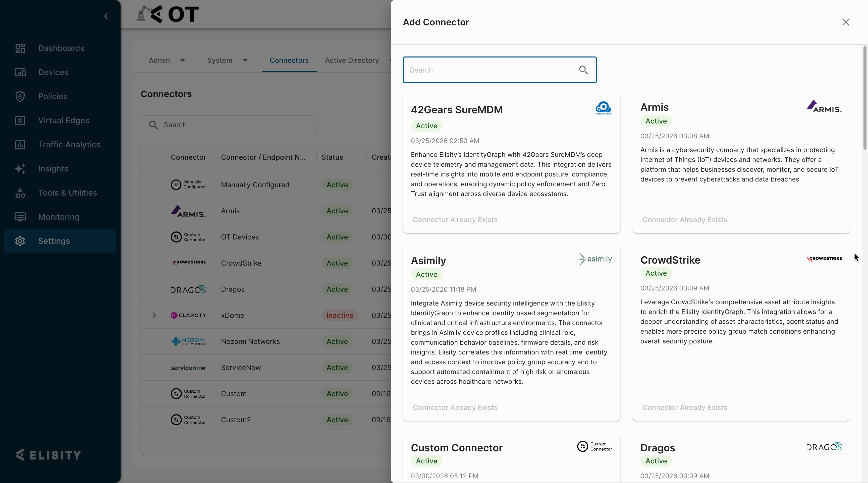Expand the xDome connector row
The height and width of the screenshot is (483, 868).
[x=154, y=315]
